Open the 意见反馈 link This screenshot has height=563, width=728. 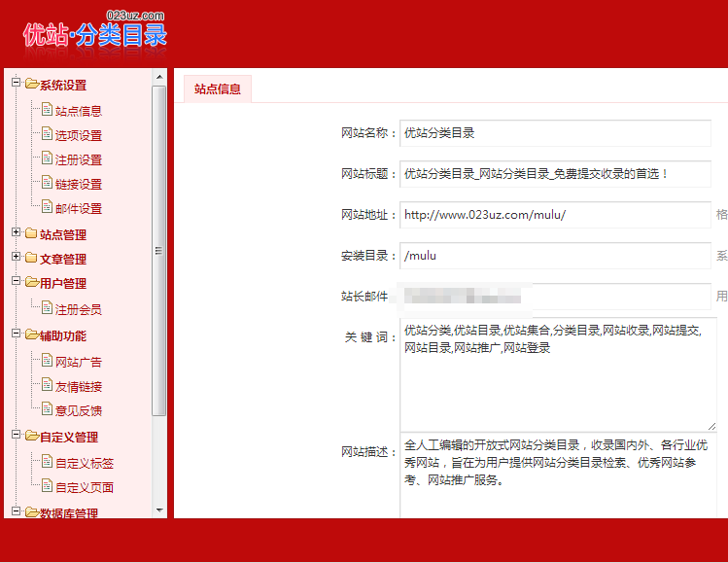pyautogui.click(x=79, y=410)
